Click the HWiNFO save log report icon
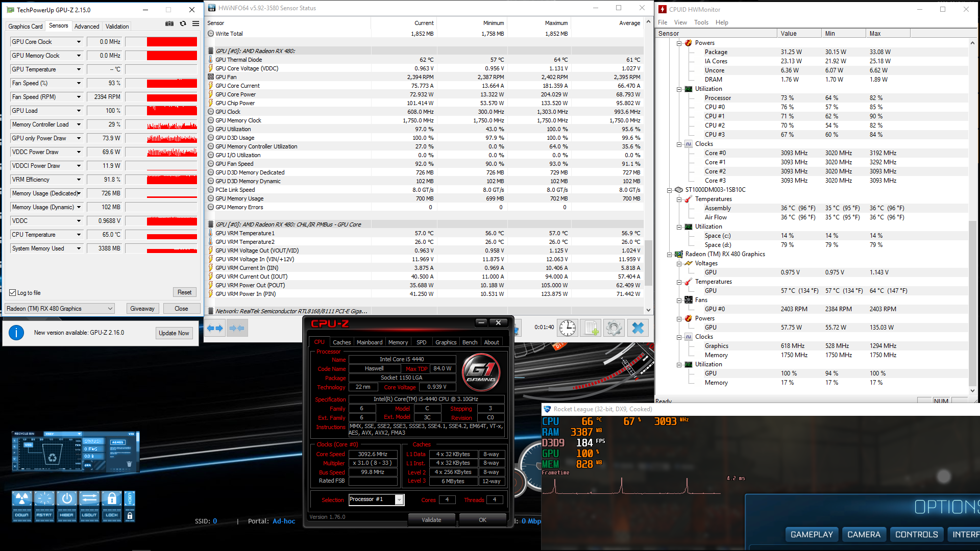Viewport: 980px width, 551px height. click(591, 328)
